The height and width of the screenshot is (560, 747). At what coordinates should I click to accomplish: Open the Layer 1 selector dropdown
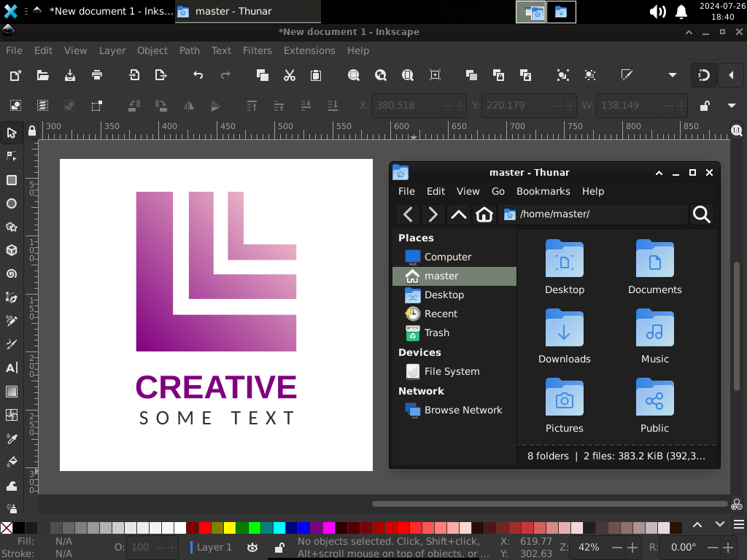click(x=214, y=547)
